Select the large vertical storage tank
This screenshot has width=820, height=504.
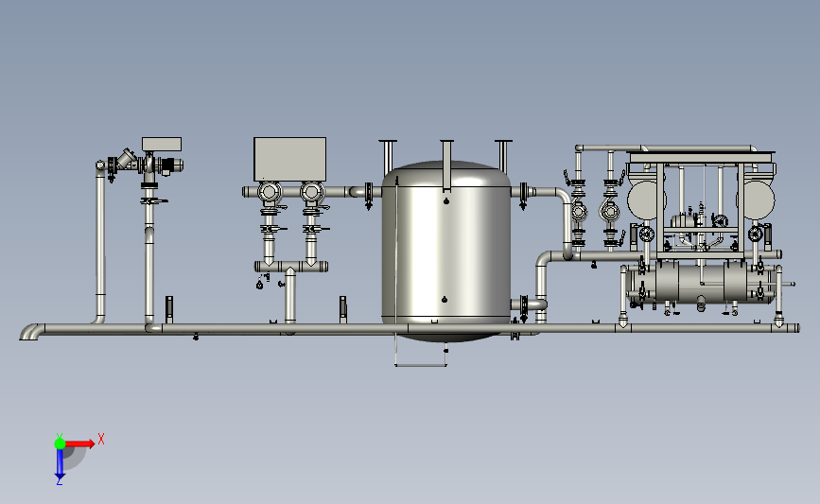(x=446, y=251)
